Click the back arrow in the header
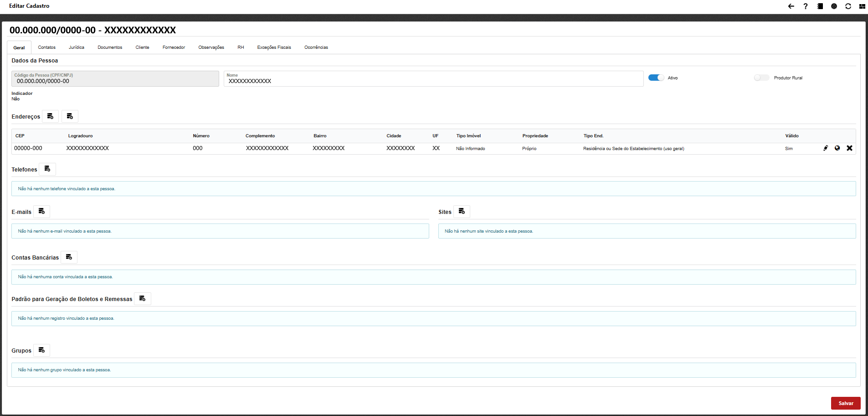This screenshot has width=868, height=416. click(x=791, y=6)
